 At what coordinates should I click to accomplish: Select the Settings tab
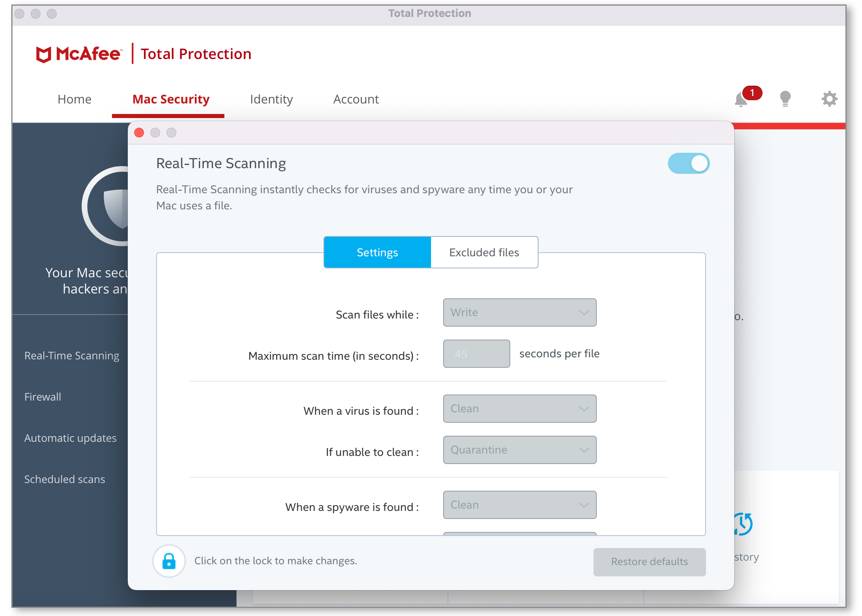[x=377, y=252]
